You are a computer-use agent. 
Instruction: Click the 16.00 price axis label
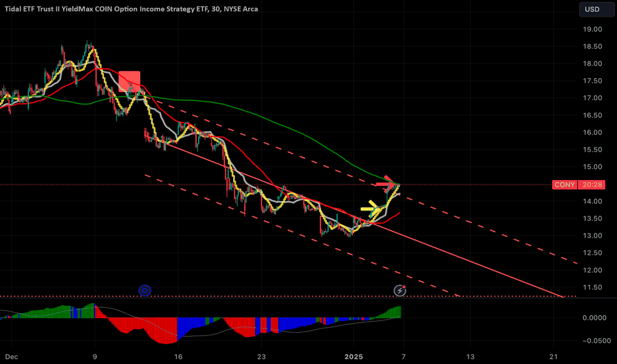click(593, 132)
